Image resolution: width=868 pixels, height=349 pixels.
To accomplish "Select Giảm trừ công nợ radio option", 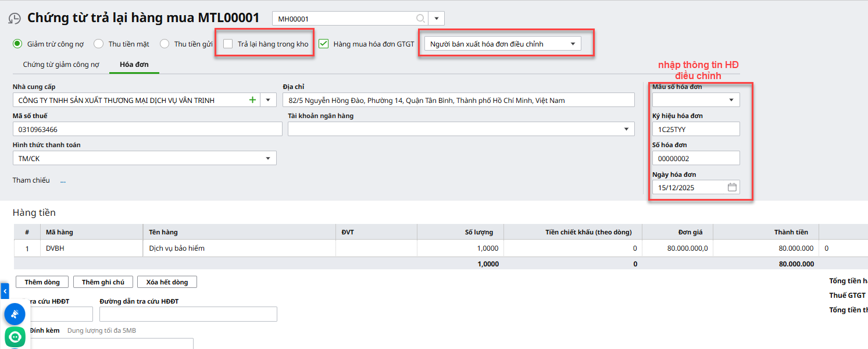I will pyautogui.click(x=17, y=44).
